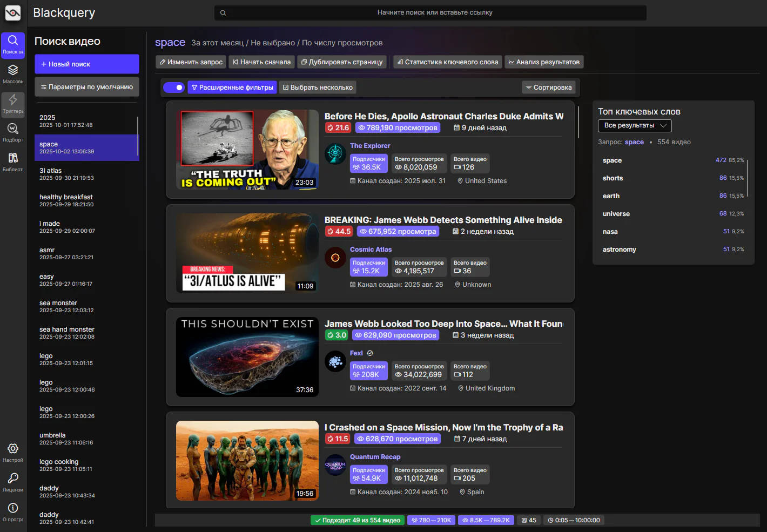Toggle 'Расширенные фильтры' advanced filters
The image size is (767, 532).
pyautogui.click(x=232, y=87)
